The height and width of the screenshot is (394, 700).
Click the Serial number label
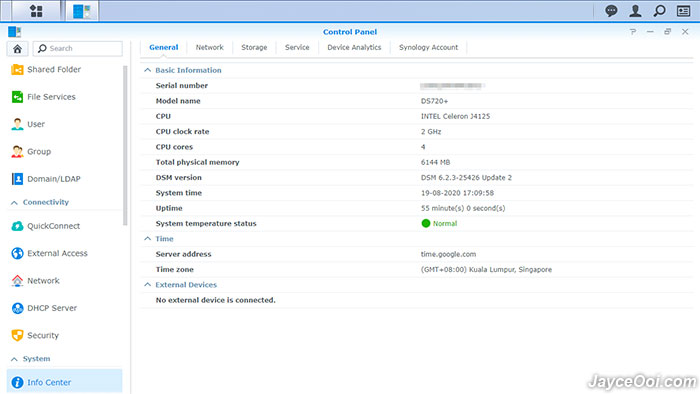click(x=182, y=86)
